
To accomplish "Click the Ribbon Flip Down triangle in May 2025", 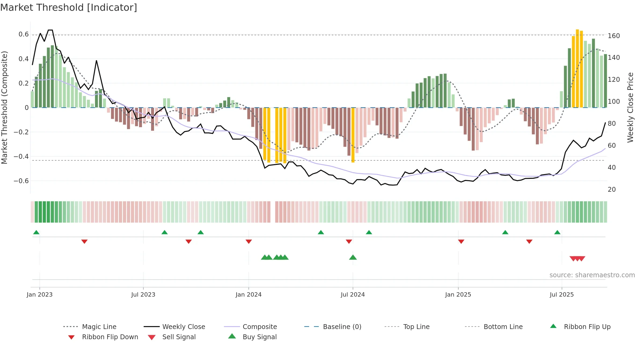I will 529,242.
